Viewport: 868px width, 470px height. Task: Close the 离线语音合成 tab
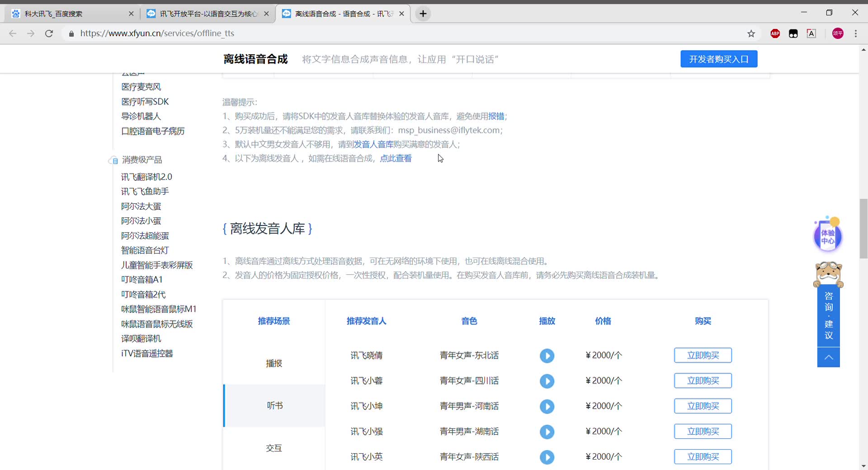pyautogui.click(x=401, y=14)
